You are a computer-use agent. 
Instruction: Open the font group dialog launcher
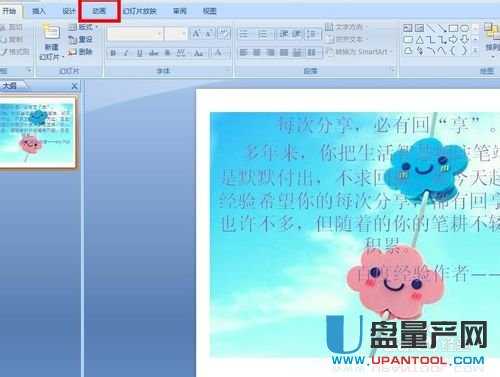click(228, 70)
